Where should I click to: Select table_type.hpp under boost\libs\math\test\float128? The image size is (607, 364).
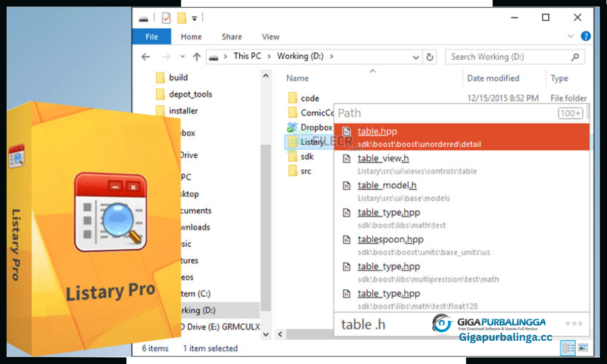(x=462, y=299)
